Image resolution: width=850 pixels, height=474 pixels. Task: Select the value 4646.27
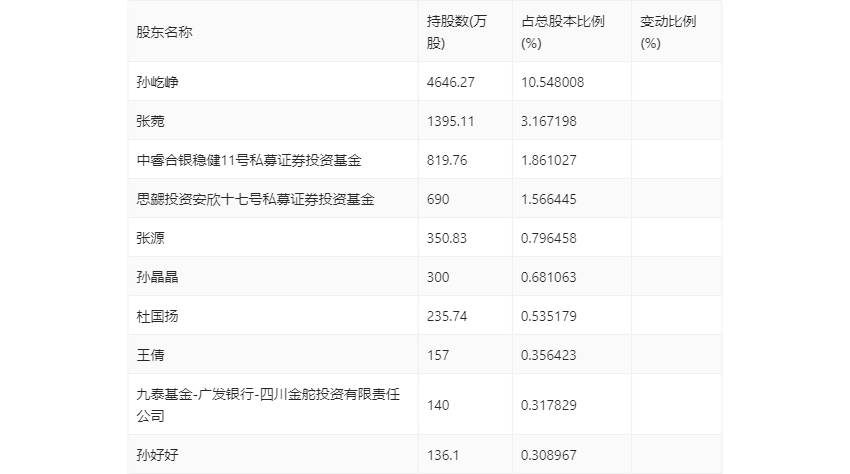[x=450, y=82]
